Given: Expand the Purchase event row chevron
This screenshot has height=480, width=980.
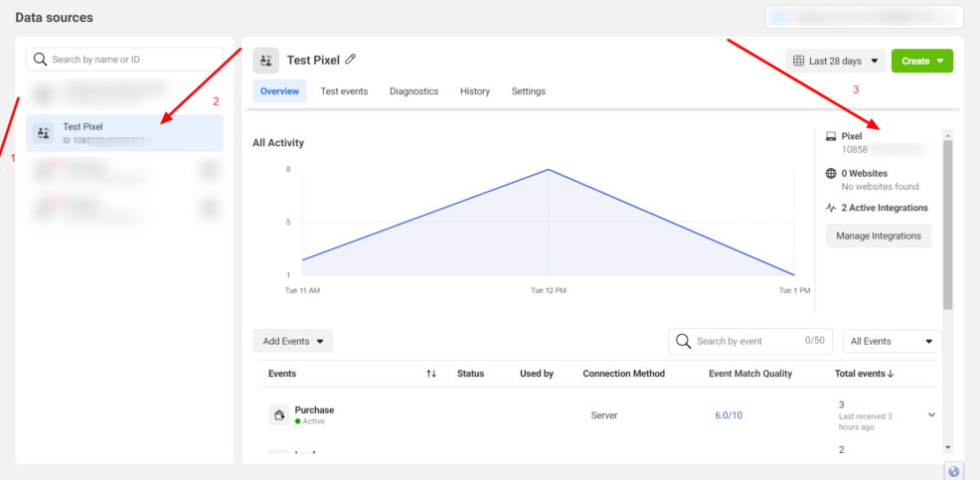Looking at the screenshot, I should pyautogui.click(x=931, y=415).
